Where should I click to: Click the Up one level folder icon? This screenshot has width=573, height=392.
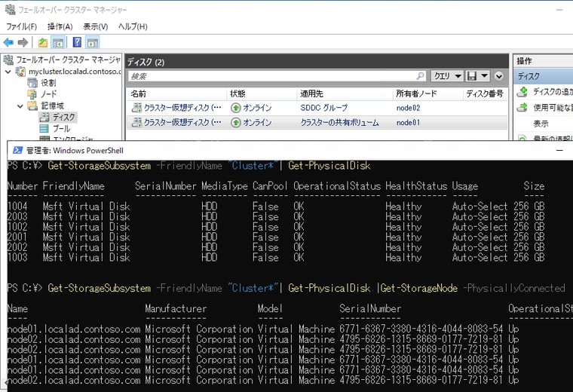pos(43,43)
